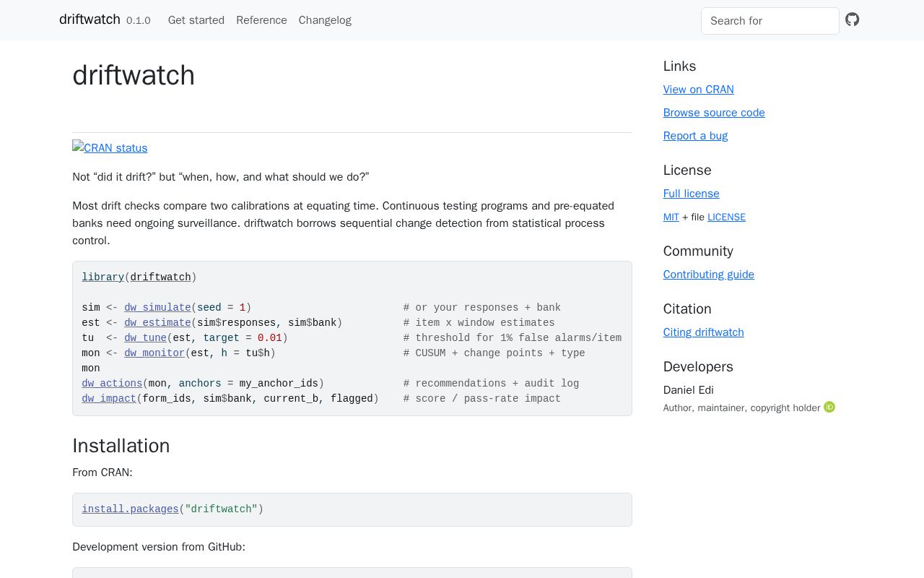
Task: Open the Contributing guide link
Action: (709, 275)
